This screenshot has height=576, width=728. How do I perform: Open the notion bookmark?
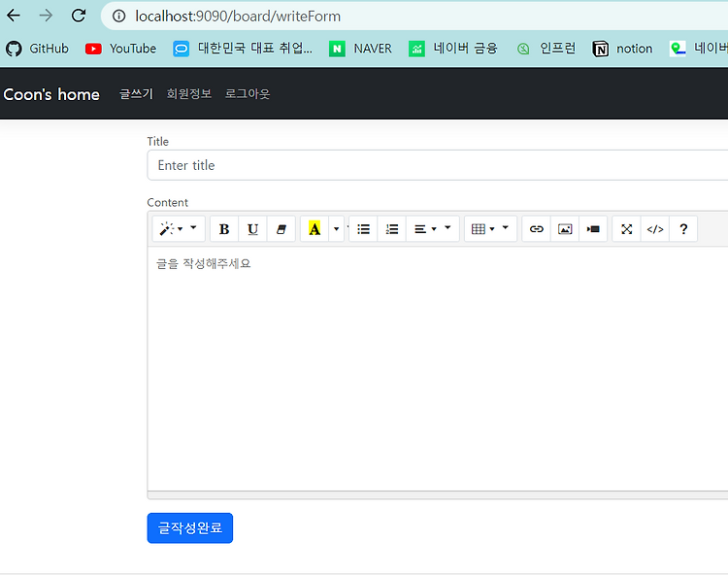[x=622, y=49]
